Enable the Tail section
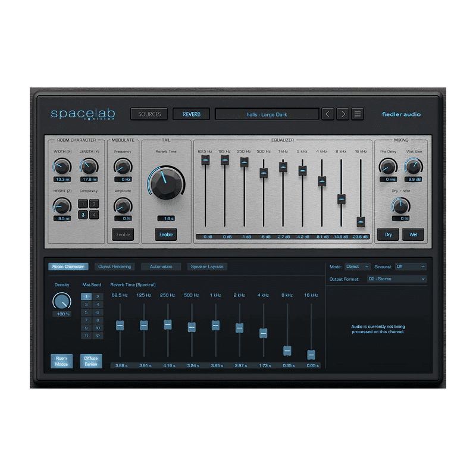 [x=167, y=234]
